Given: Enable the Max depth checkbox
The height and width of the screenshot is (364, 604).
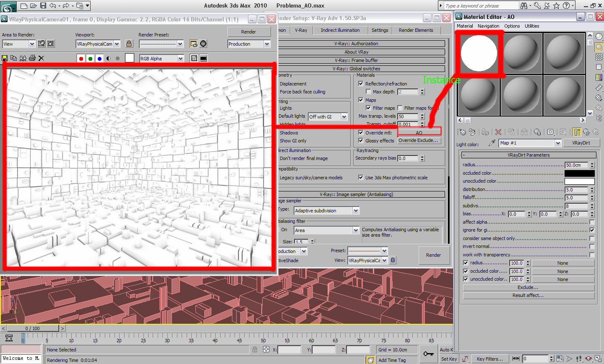Looking at the screenshot, I should click(x=368, y=92).
